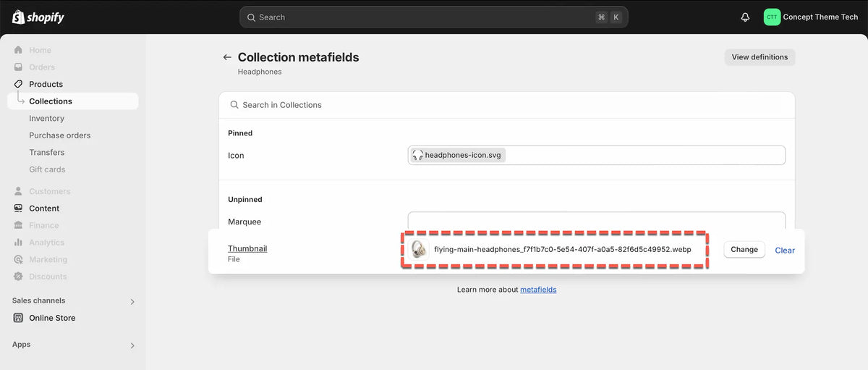The width and height of the screenshot is (868, 370).
Task: Go to Inventory menu item
Action: pyautogui.click(x=46, y=119)
